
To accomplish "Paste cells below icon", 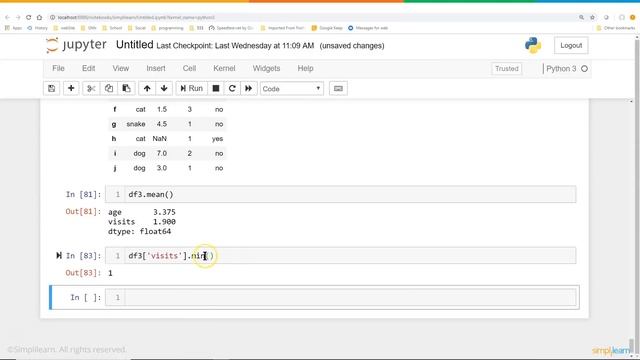I will point(127,89).
